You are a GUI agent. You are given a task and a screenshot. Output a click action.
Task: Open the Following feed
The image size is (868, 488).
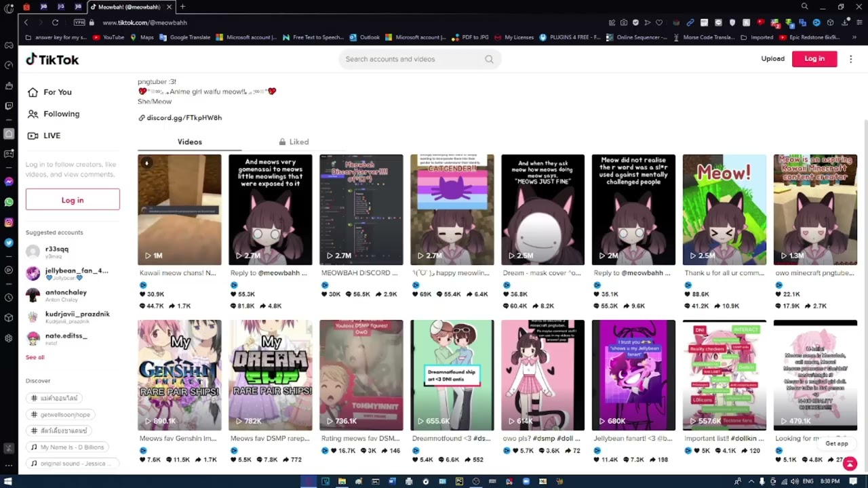54,114
